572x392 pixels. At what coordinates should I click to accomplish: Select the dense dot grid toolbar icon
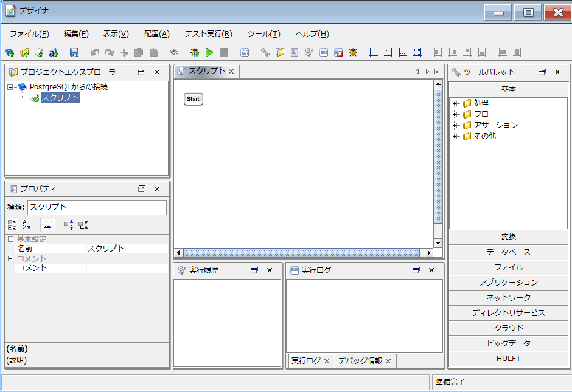(x=417, y=52)
